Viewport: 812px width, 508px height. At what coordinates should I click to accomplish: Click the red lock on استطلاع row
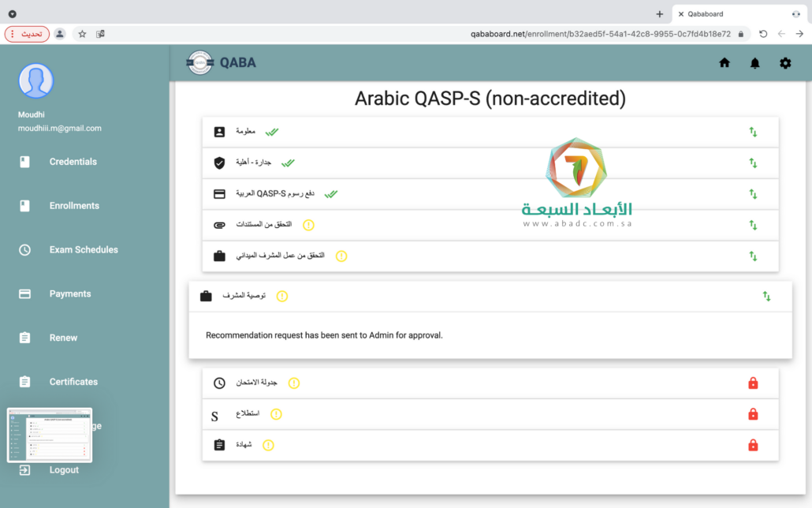point(753,414)
